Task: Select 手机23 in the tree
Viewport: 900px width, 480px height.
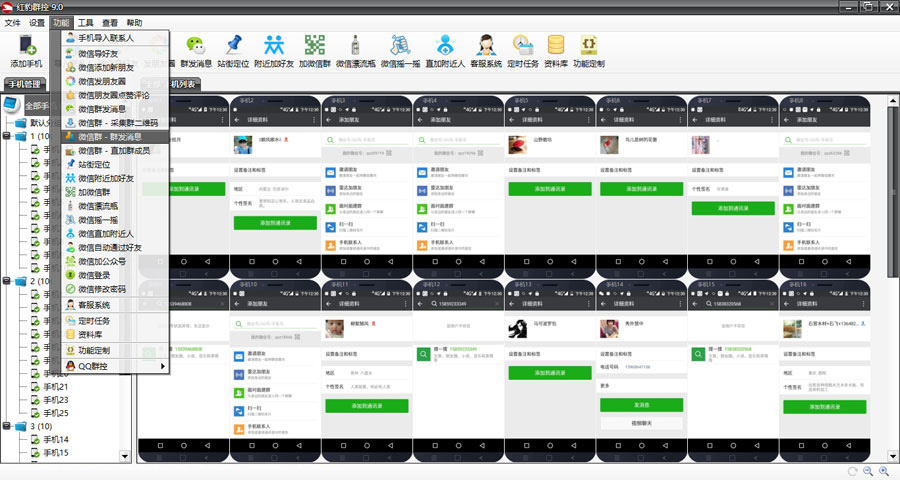Action: coord(56,400)
